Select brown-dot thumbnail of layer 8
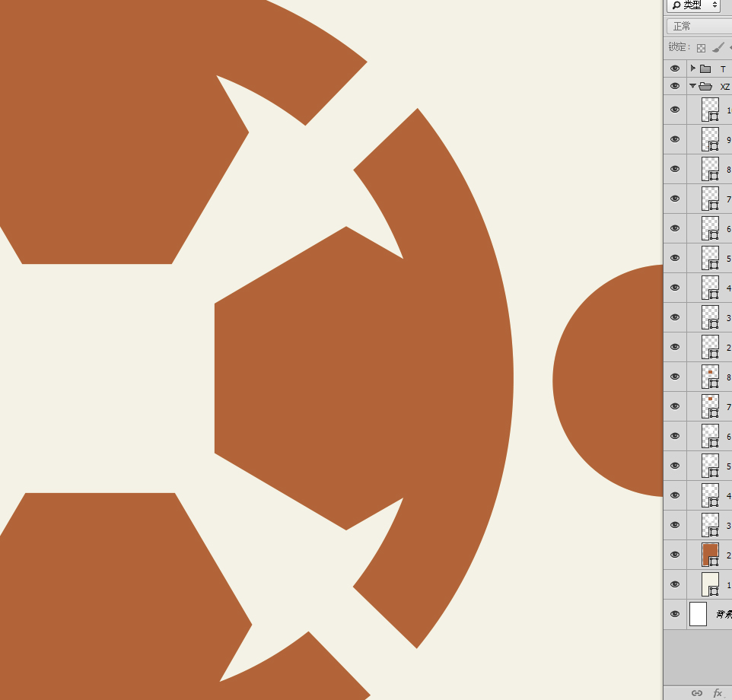 [x=710, y=377]
